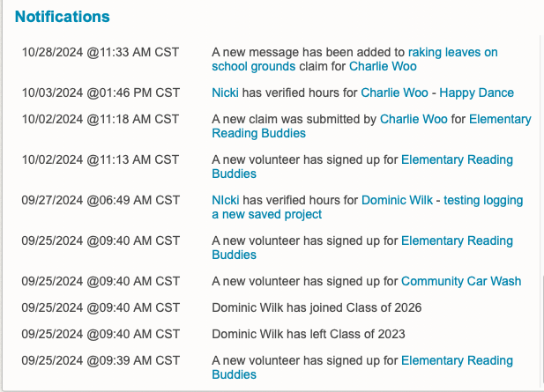
Task: Open the Community Car Wash link
Action: click(x=460, y=281)
